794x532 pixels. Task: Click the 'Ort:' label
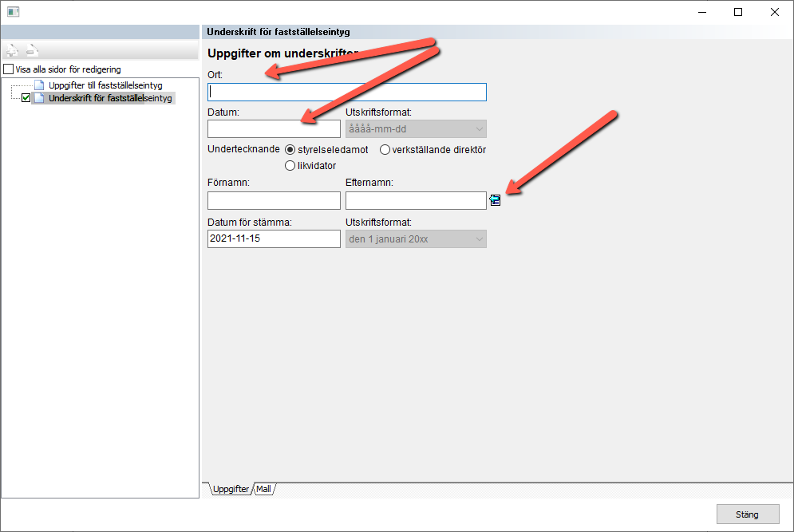[215, 75]
